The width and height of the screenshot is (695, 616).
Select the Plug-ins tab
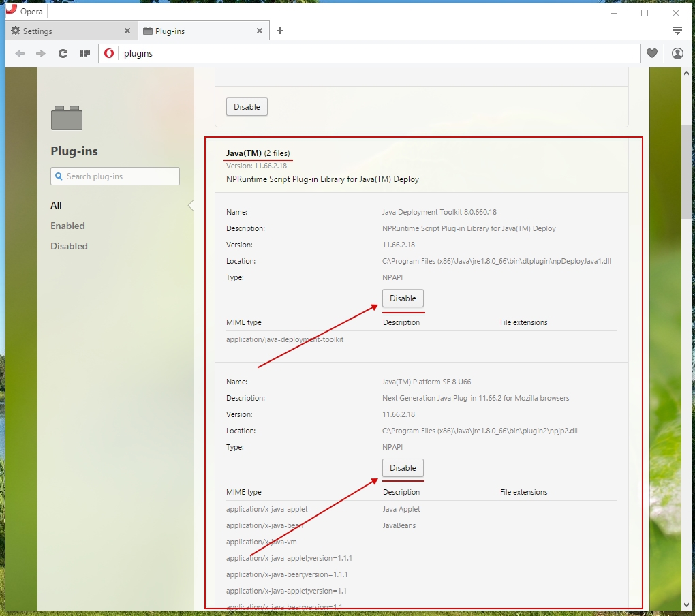click(x=204, y=31)
